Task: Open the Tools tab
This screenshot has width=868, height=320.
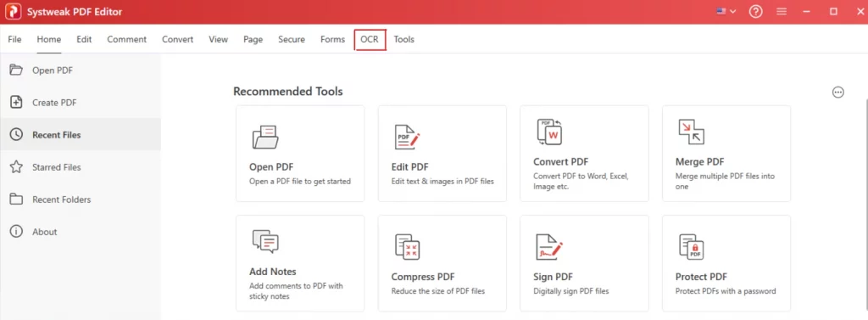Action: 404,39
